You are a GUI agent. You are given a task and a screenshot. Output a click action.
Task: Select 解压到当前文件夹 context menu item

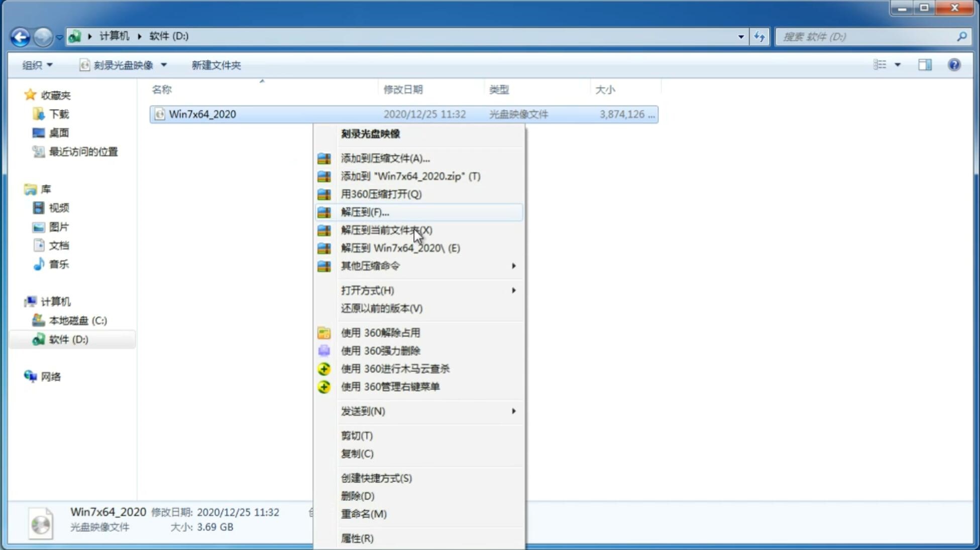pos(386,230)
